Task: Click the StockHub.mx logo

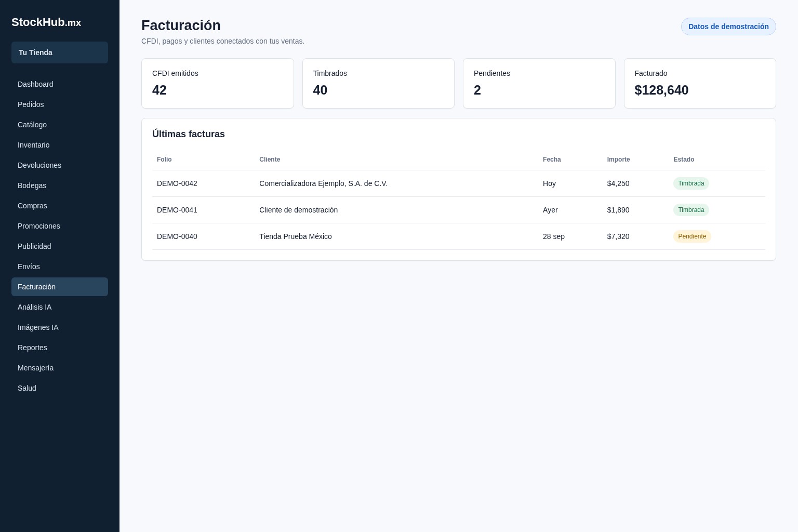Action: tap(46, 22)
